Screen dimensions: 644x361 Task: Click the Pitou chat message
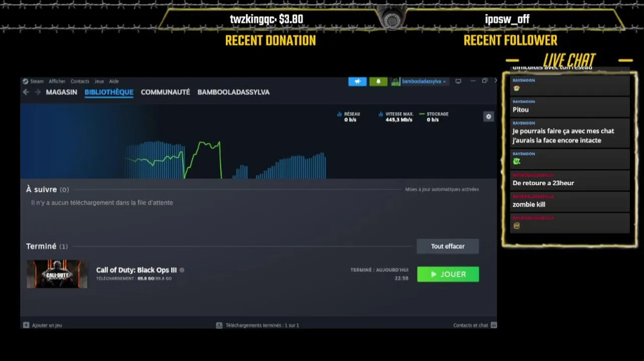(x=570, y=107)
